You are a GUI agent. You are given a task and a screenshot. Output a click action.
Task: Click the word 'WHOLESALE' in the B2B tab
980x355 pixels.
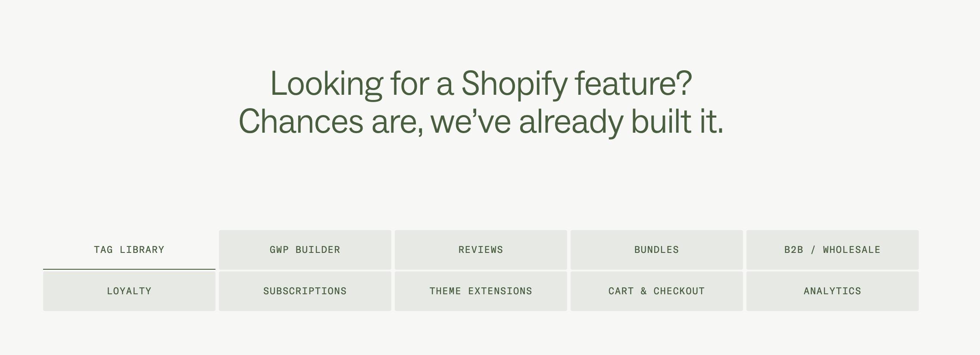point(852,250)
